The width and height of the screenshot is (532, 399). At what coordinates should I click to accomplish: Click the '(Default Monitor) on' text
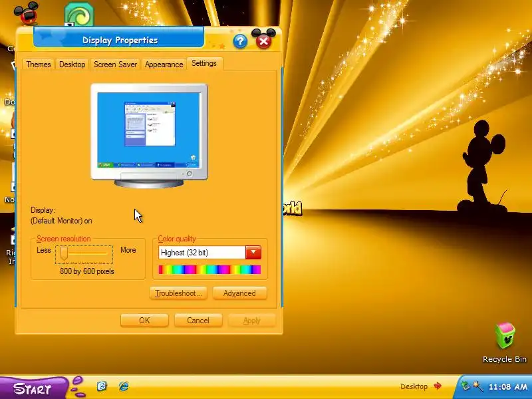[x=61, y=221]
